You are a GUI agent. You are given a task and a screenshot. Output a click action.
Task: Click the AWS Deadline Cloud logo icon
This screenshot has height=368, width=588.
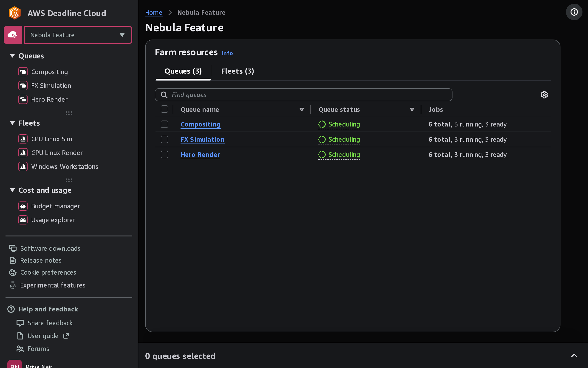click(x=14, y=13)
